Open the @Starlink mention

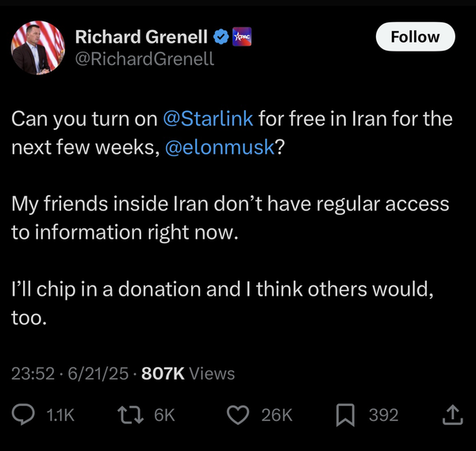[208, 119]
